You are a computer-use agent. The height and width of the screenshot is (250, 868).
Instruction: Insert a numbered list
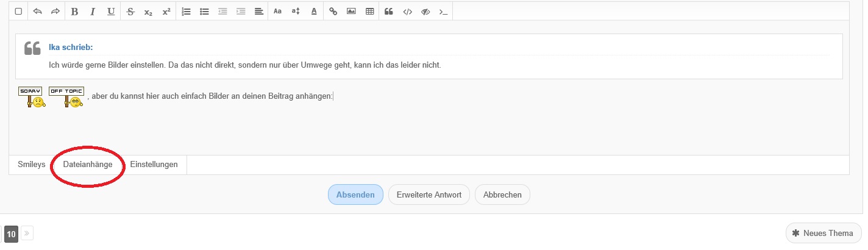pos(187,12)
